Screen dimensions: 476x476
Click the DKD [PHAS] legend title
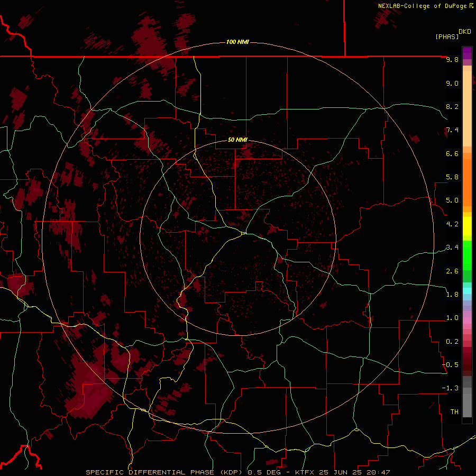[453, 34]
